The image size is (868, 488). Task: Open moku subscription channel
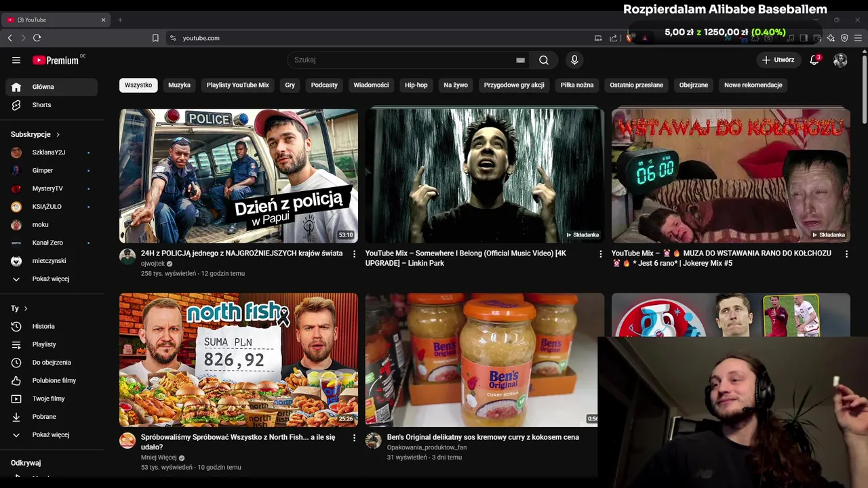(52, 225)
